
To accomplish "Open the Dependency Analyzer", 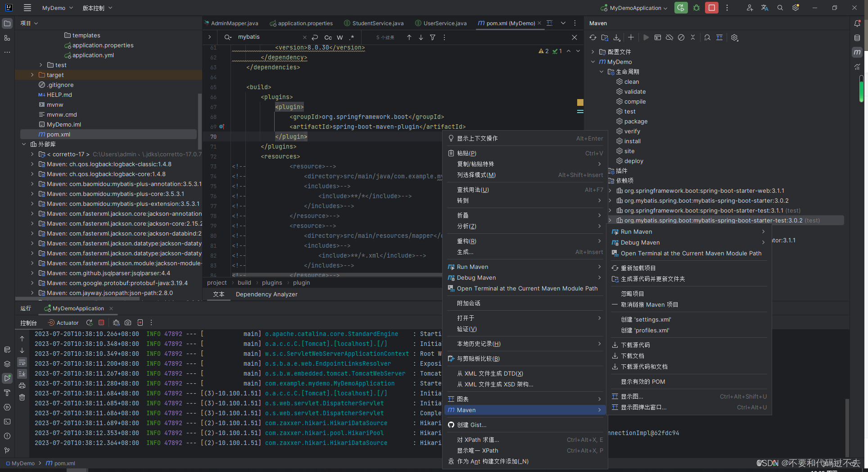I will (x=266, y=294).
